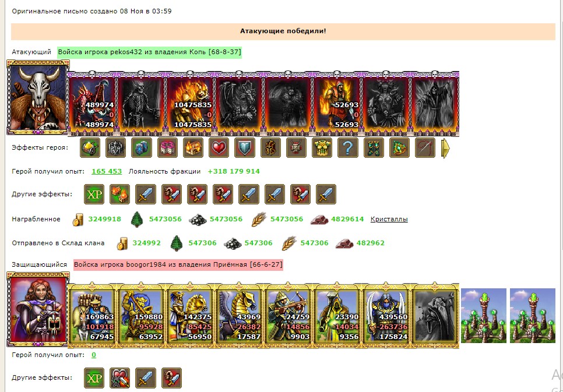Click the pink buildings hero effect icon

coord(167,147)
